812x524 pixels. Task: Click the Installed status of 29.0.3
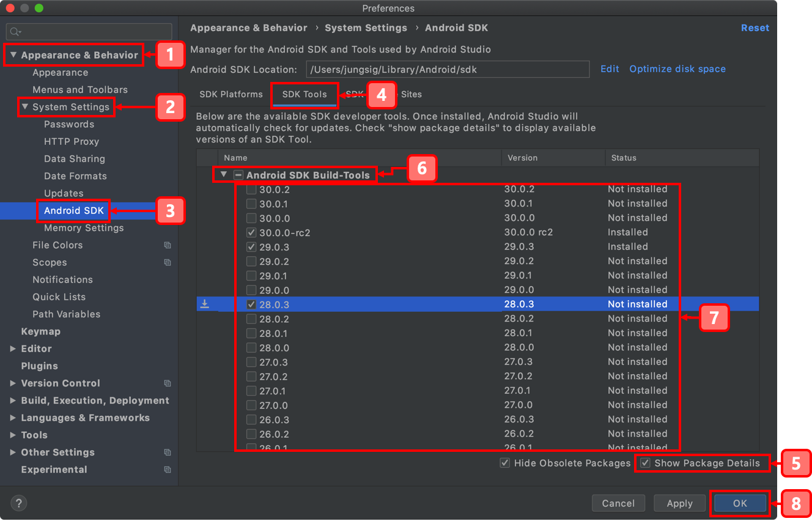(627, 247)
